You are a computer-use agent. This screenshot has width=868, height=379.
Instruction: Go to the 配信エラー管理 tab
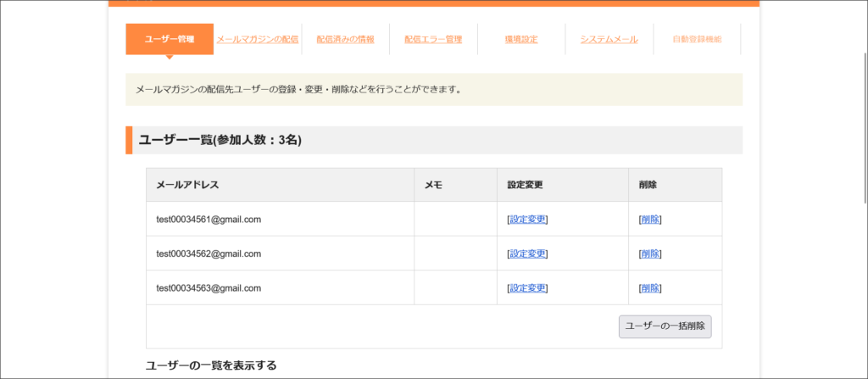coord(433,39)
